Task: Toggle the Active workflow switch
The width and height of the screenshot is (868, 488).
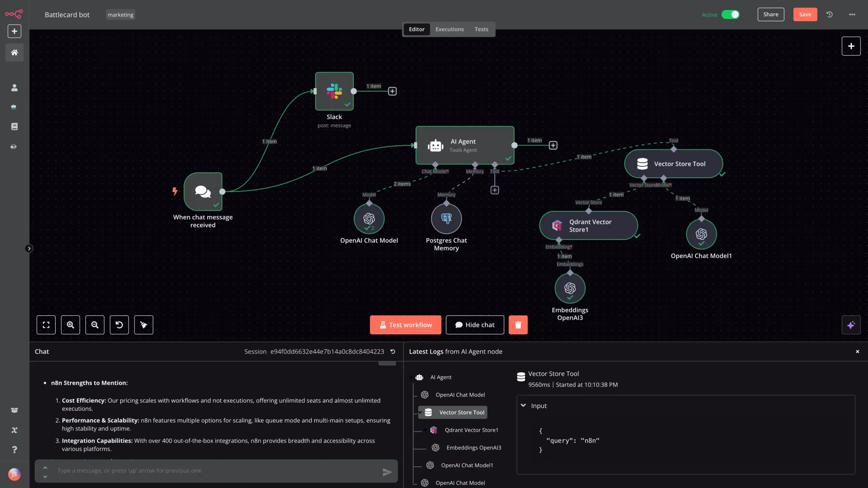Action: pos(730,14)
